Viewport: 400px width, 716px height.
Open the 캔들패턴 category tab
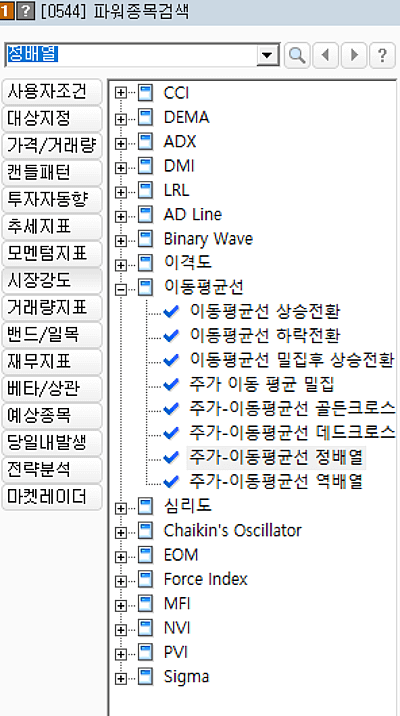point(52,173)
